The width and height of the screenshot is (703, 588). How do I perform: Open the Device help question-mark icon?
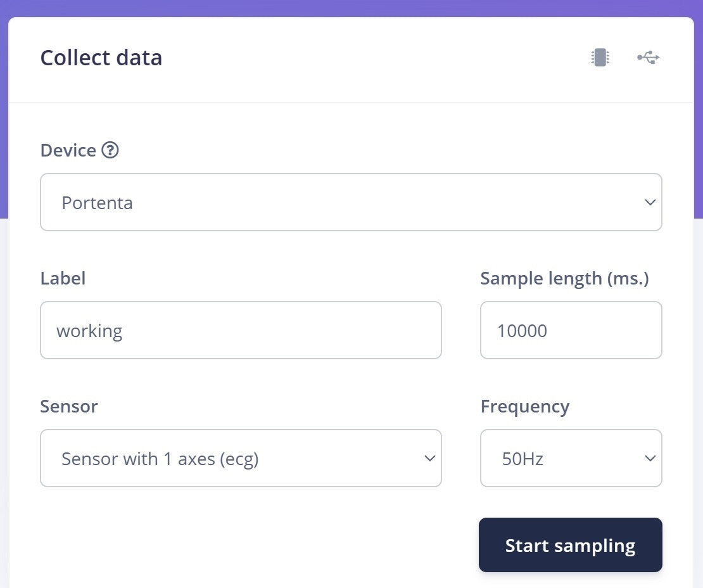(x=110, y=150)
